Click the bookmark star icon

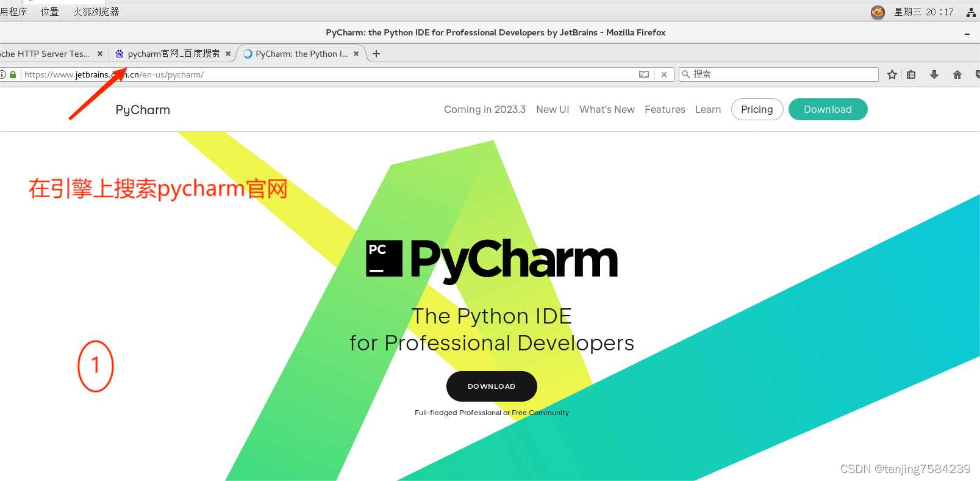[892, 74]
